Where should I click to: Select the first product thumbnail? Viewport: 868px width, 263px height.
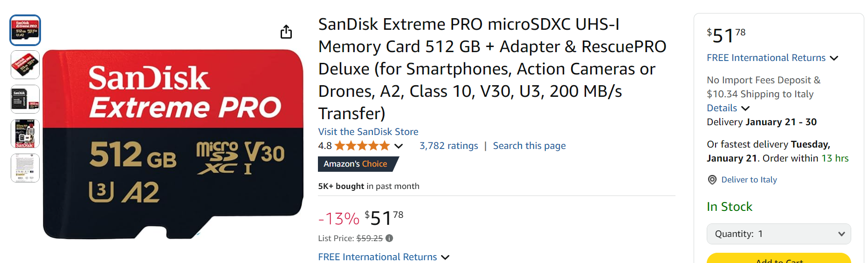[x=25, y=30]
